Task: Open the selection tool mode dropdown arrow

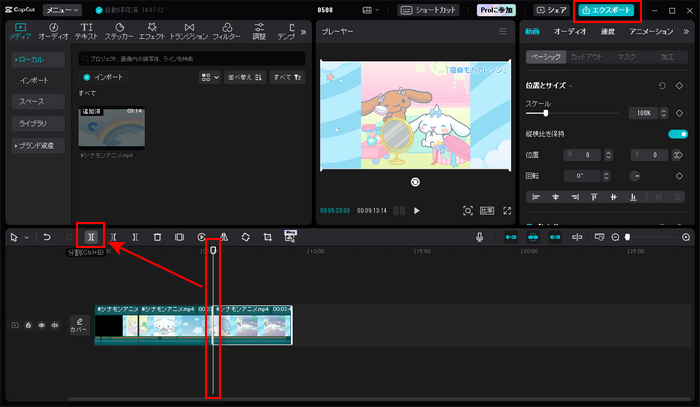Action: point(27,237)
